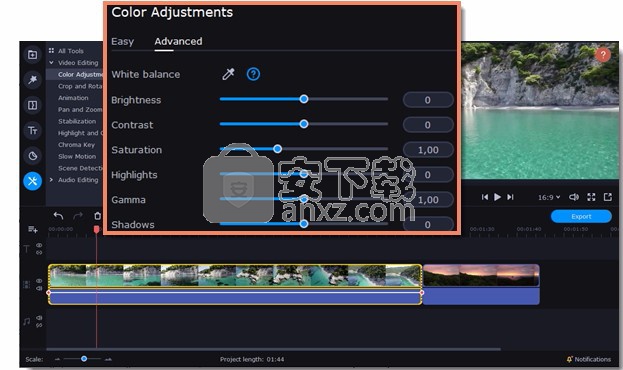Click the Project length 01:44 text
Screen dimensions: 623x370
[252, 359]
